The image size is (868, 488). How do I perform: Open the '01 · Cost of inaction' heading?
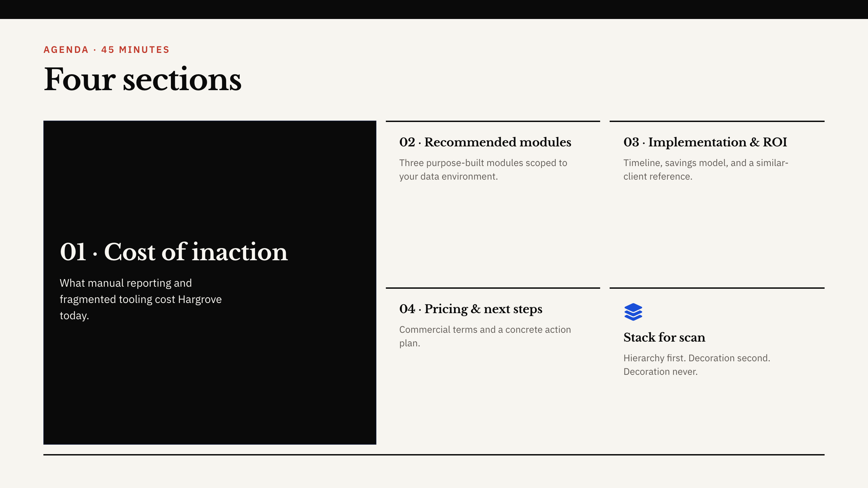pos(174,252)
